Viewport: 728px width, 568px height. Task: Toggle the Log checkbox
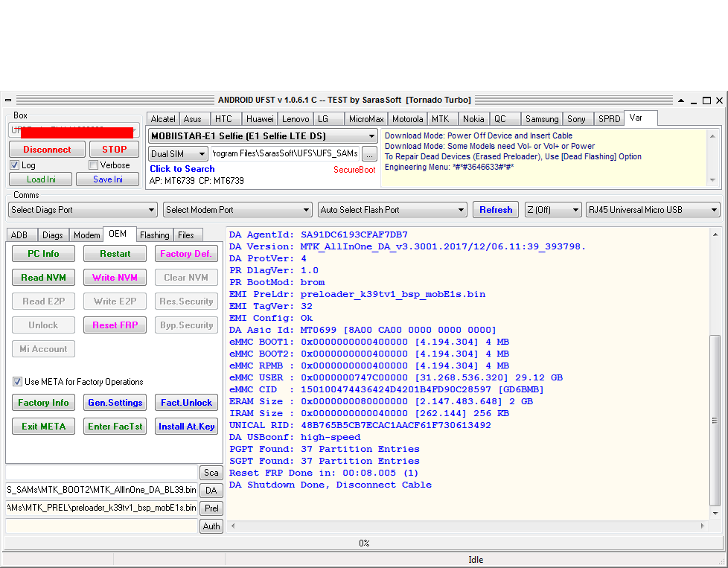14,165
